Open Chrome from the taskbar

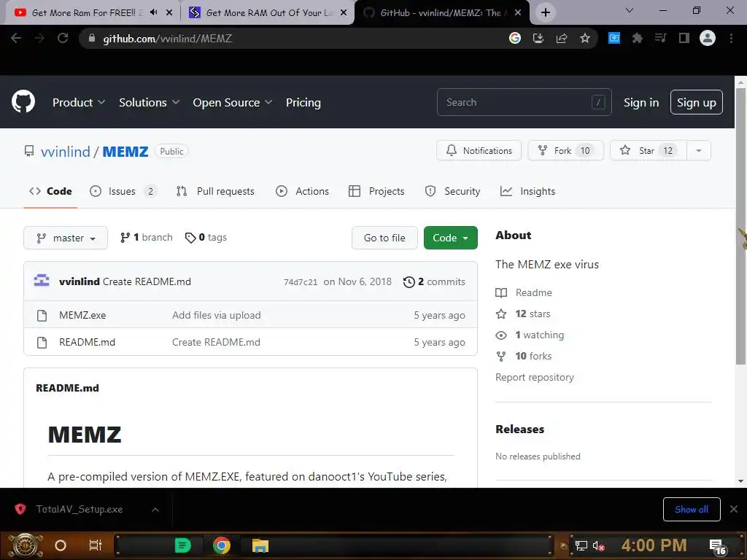click(222, 545)
